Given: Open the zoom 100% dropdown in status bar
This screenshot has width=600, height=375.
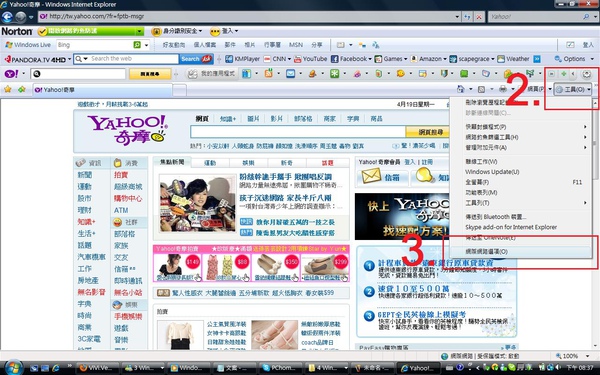Looking at the screenshot, I should [586, 356].
